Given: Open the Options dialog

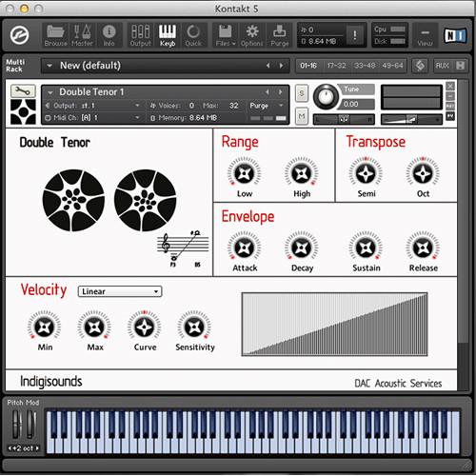Looking at the screenshot, I should coord(252,35).
